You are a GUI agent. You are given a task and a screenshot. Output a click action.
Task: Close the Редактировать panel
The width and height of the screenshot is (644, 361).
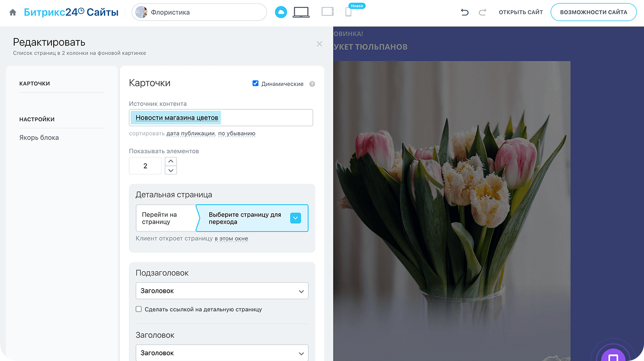click(x=319, y=44)
